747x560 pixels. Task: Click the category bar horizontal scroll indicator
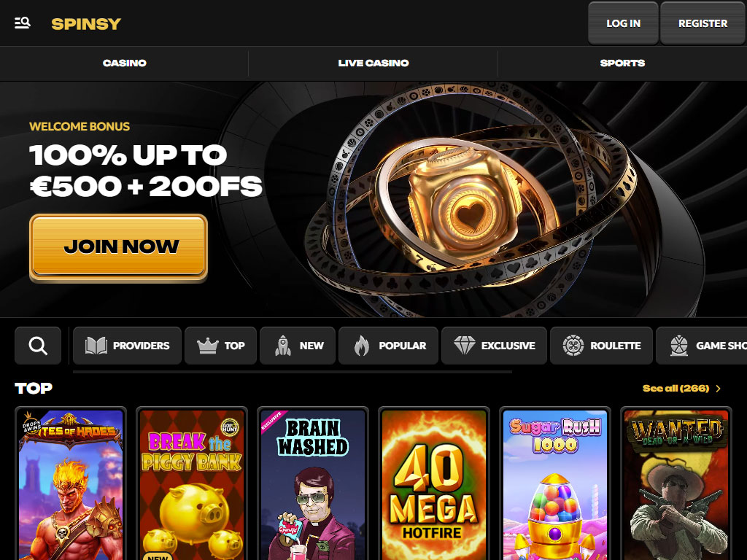coord(293,371)
